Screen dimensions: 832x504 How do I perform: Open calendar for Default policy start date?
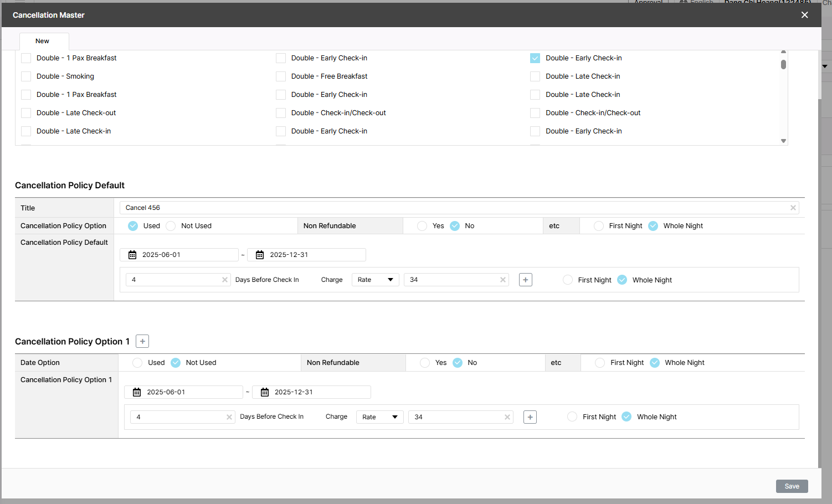tap(132, 255)
